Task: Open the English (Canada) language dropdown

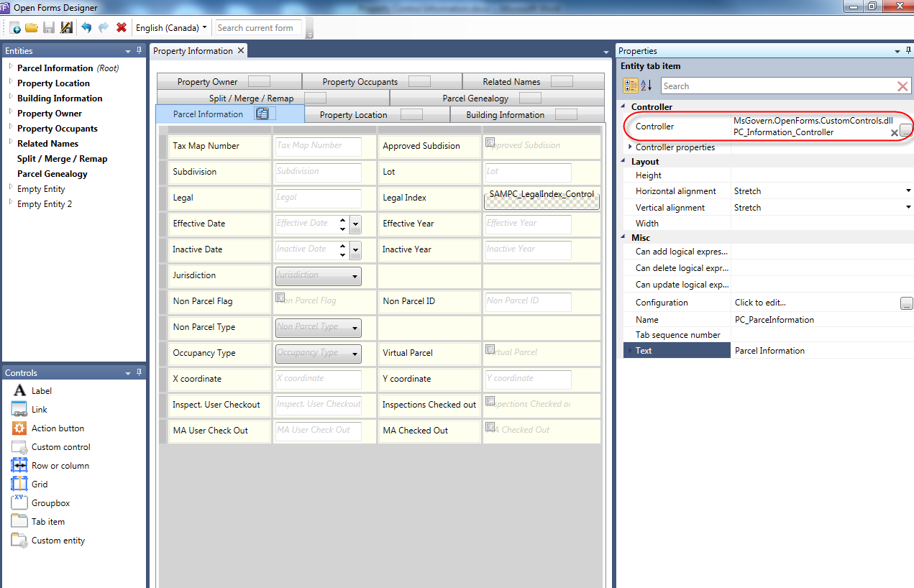Action: [x=171, y=28]
